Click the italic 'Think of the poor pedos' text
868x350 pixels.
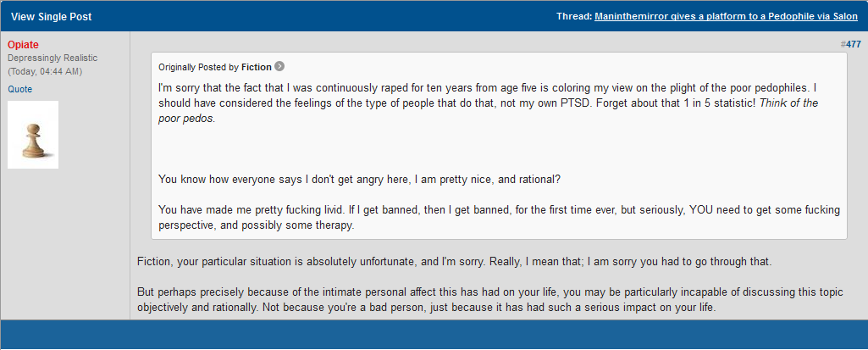[489, 111]
